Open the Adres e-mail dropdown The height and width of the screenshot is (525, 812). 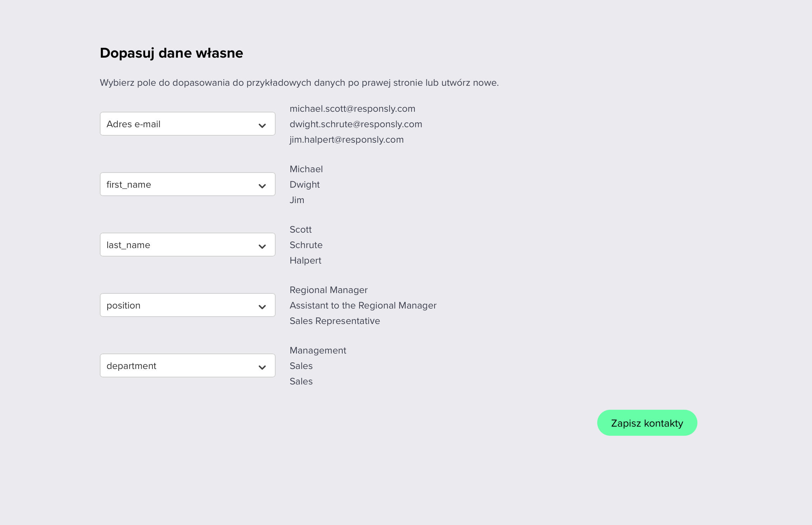pyautogui.click(x=187, y=124)
